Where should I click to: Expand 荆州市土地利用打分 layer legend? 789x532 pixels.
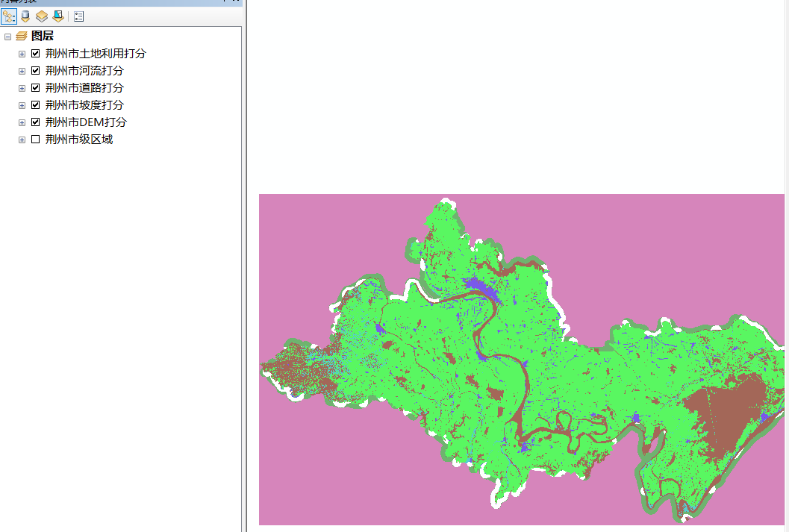click(22, 54)
